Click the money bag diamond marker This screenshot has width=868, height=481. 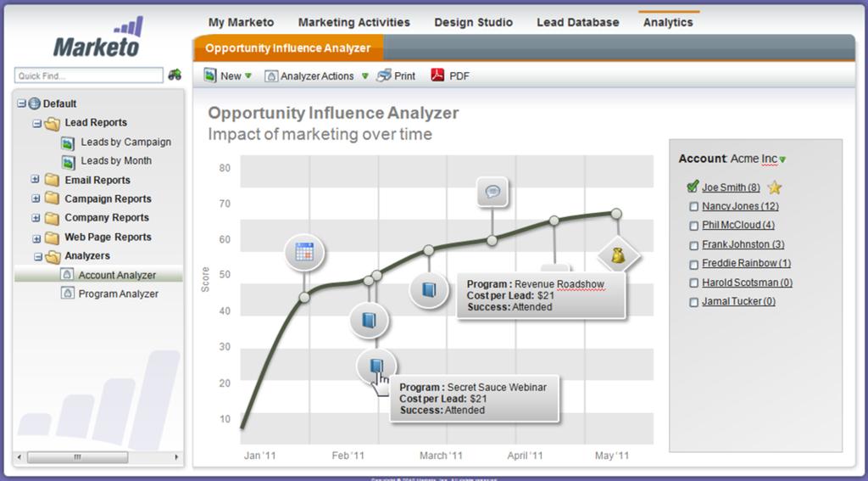point(618,255)
